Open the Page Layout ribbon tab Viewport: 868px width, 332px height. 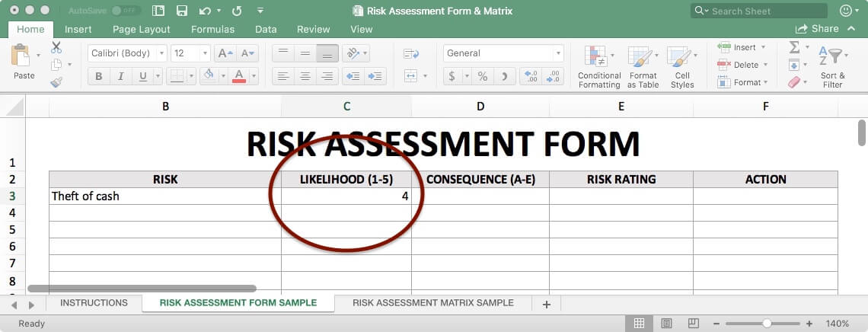click(x=141, y=30)
